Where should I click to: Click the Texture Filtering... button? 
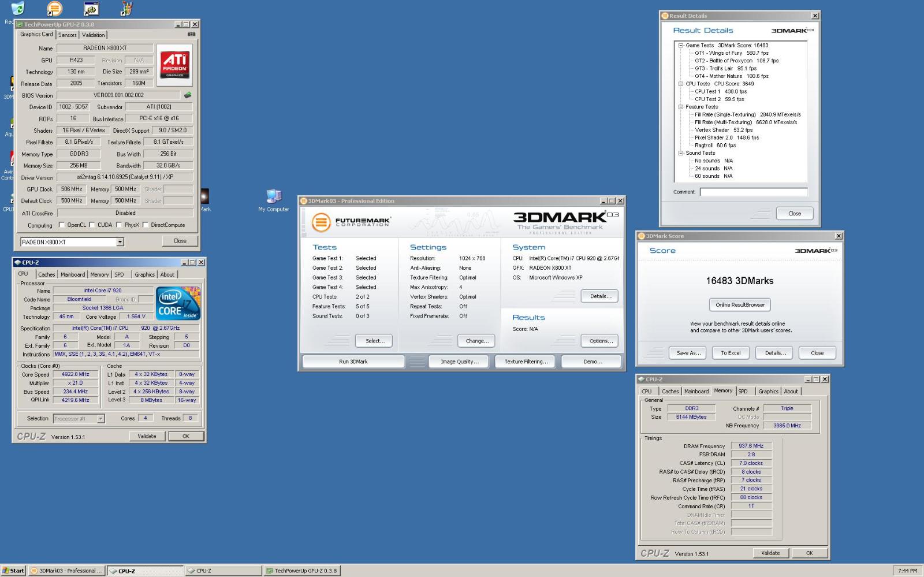click(x=526, y=362)
